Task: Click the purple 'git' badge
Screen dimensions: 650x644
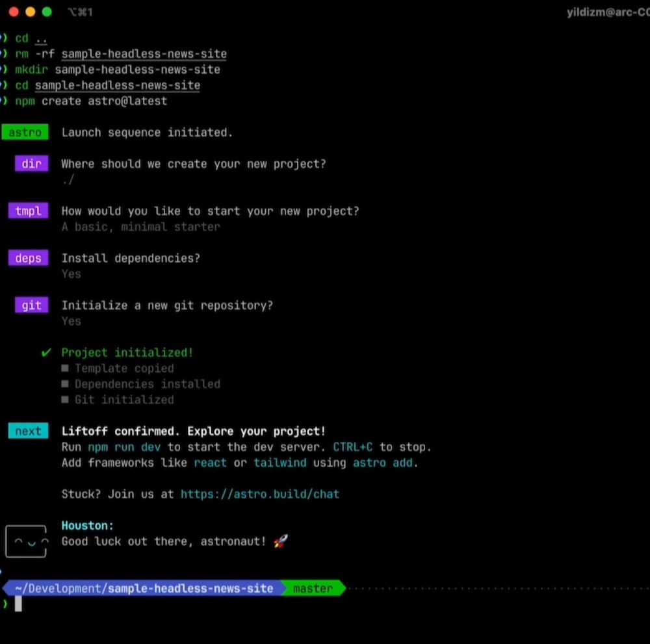Action: (31, 305)
